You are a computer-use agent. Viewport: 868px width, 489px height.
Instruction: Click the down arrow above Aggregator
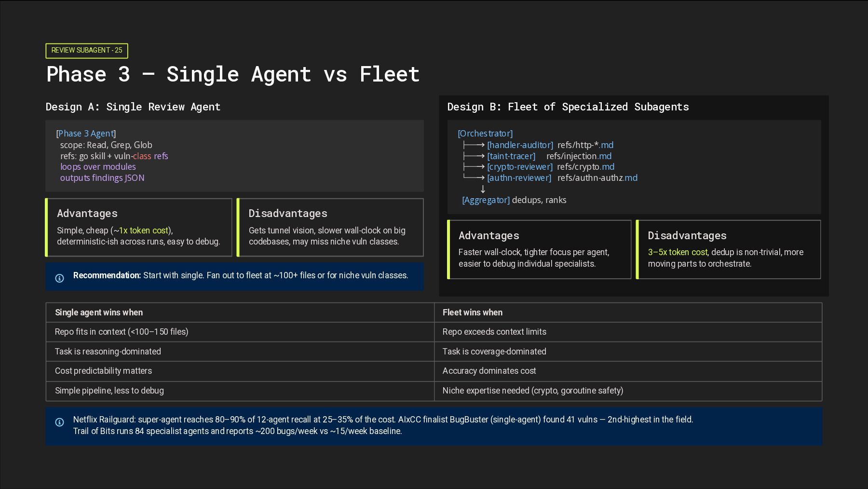point(483,189)
